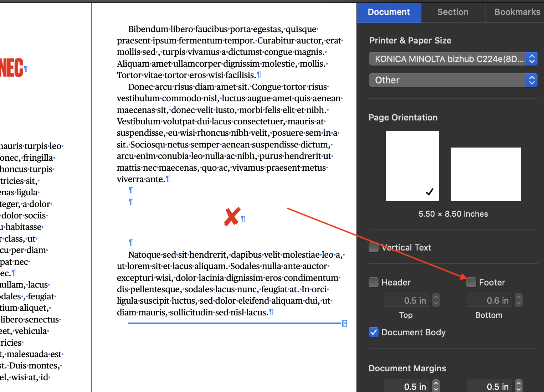Click the blue page-end marker icon

pos(344,324)
